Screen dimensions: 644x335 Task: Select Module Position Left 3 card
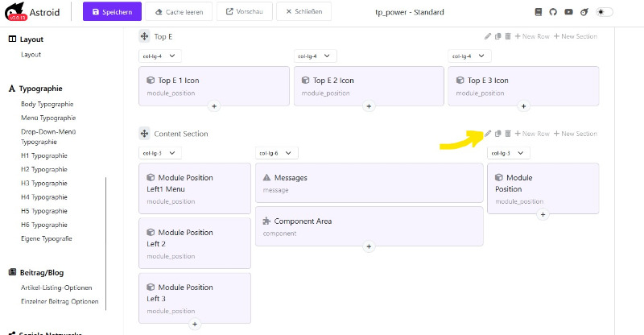(x=195, y=298)
